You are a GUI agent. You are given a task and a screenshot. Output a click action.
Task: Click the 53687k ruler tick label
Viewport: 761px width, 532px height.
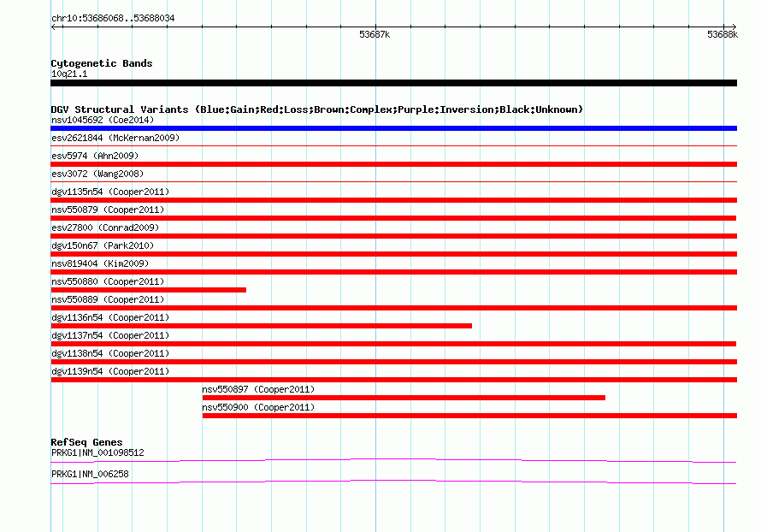point(375,34)
